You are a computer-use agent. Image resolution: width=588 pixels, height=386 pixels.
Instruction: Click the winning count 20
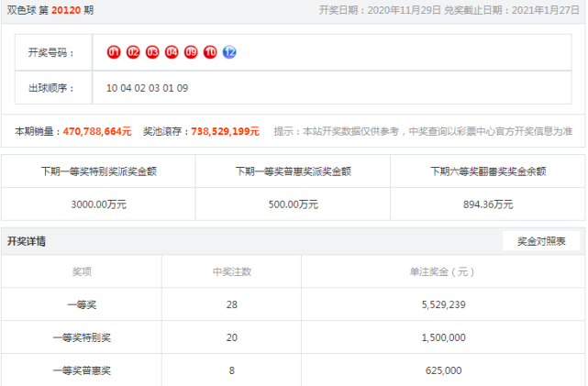pyautogui.click(x=232, y=337)
